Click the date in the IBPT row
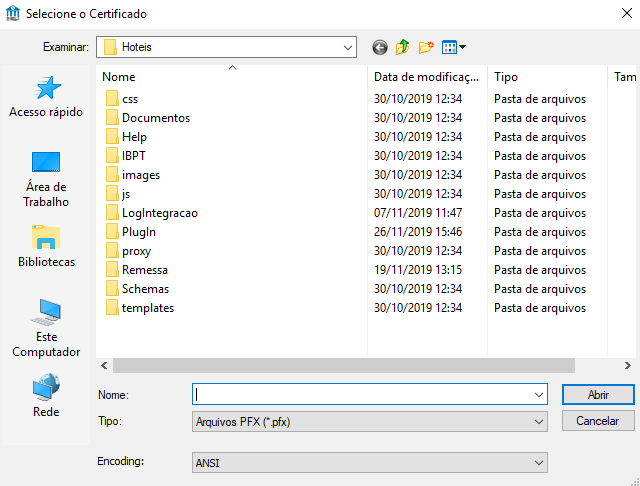 [418, 156]
